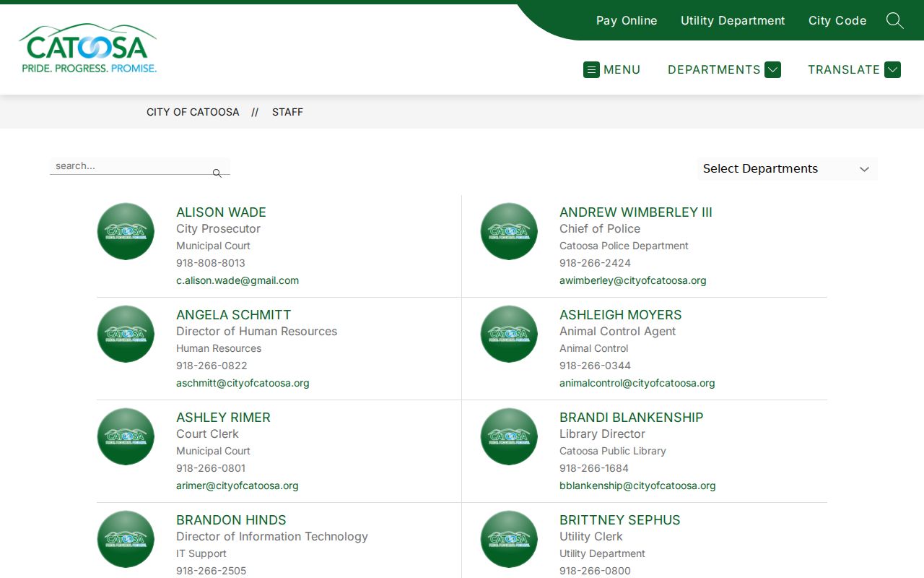Click the STAFF breadcrumb
The height and width of the screenshot is (578, 924).
tap(287, 112)
